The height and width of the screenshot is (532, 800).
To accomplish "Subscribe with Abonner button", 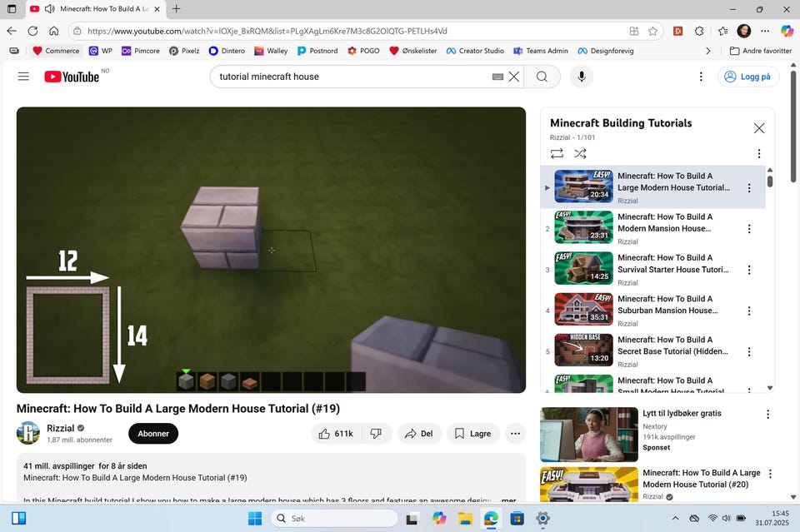I will [x=153, y=434].
